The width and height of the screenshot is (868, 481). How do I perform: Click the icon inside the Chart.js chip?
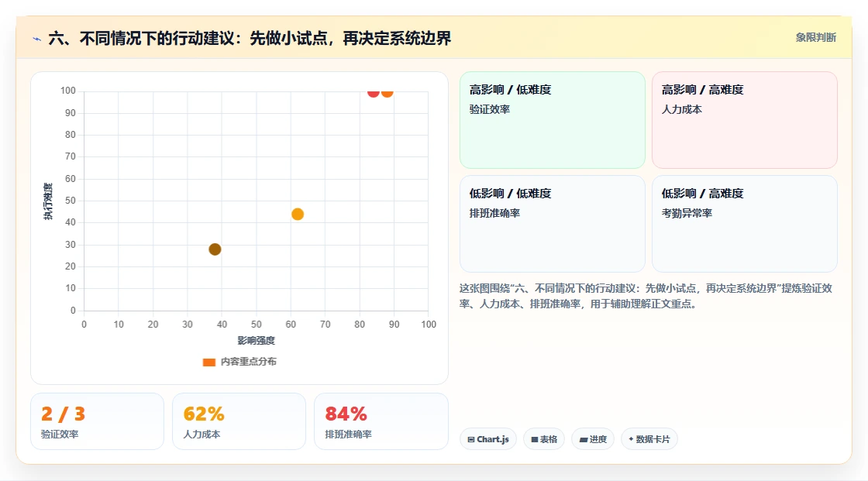pyautogui.click(x=471, y=439)
